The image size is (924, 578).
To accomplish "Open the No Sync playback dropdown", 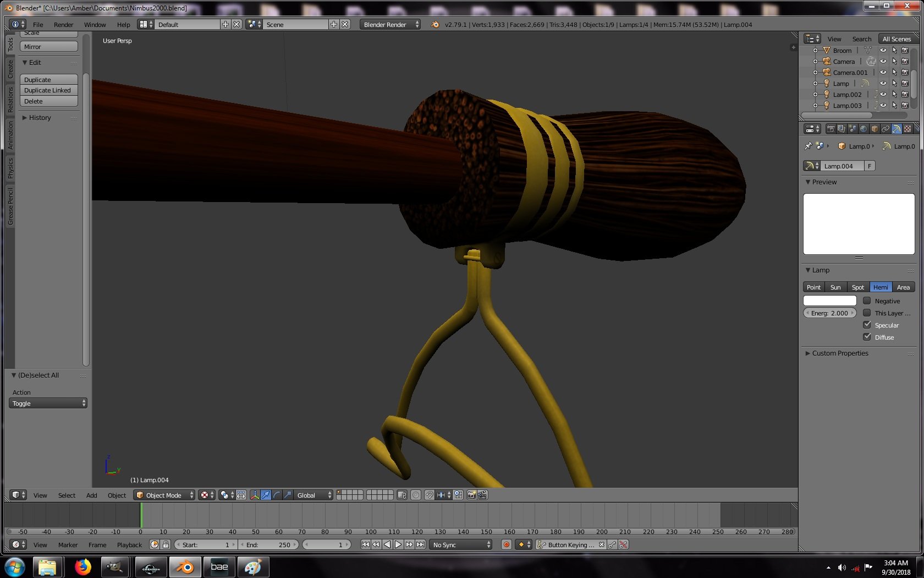I will [x=461, y=544].
